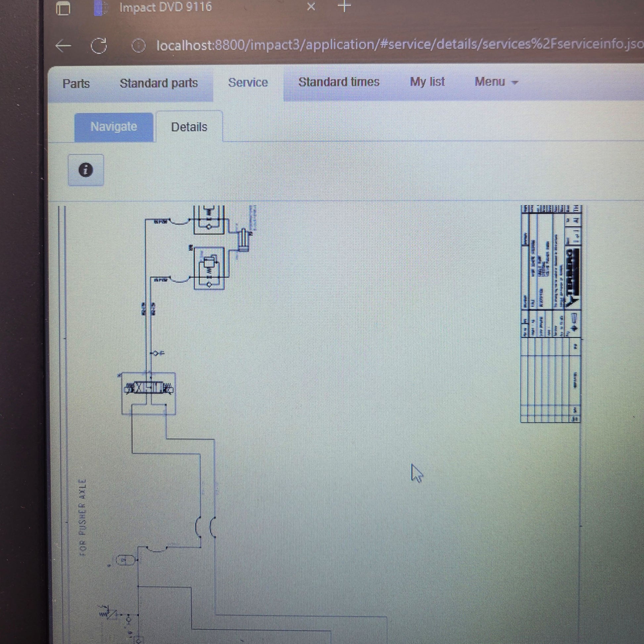644x644 pixels.
Task: Switch to Standard parts tab
Action: 159,83
